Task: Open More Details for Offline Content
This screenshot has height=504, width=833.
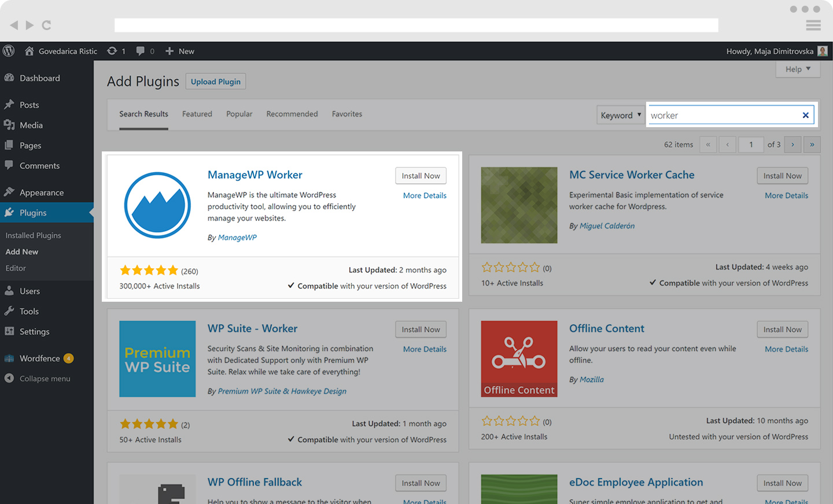Action: tap(786, 349)
